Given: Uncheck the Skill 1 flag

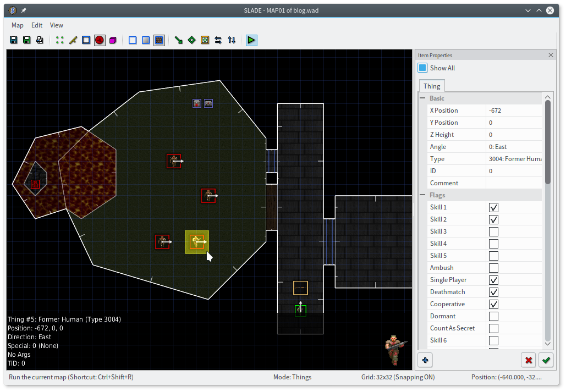Looking at the screenshot, I should 493,208.
